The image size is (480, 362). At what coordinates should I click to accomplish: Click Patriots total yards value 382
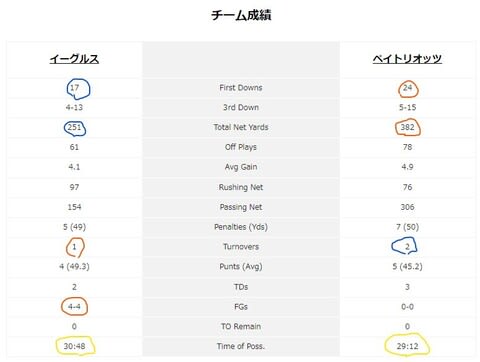pos(407,127)
